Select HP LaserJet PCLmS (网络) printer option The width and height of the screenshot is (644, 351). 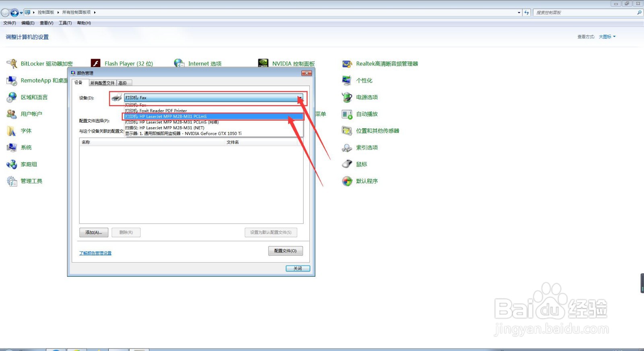coord(214,122)
